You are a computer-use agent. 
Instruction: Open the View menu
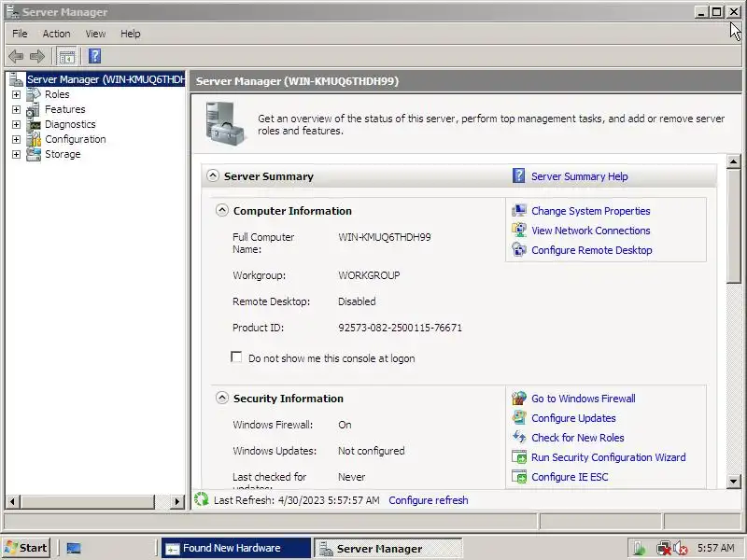click(95, 34)
